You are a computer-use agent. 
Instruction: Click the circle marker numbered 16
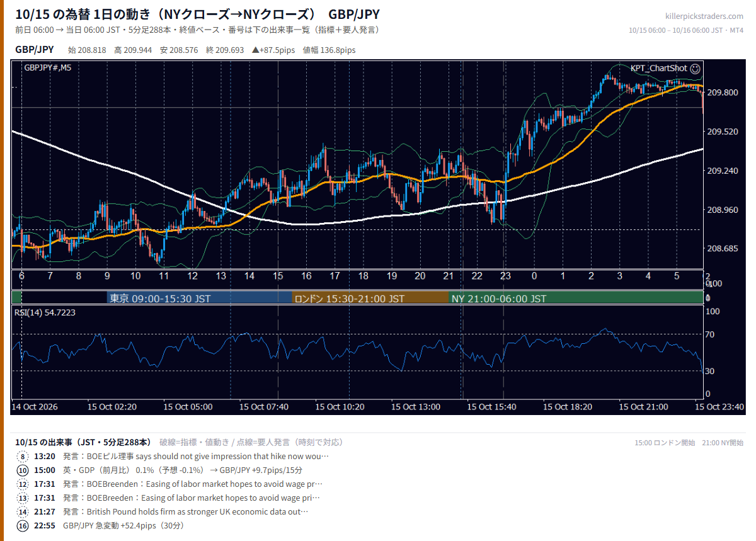coord(23,526)
